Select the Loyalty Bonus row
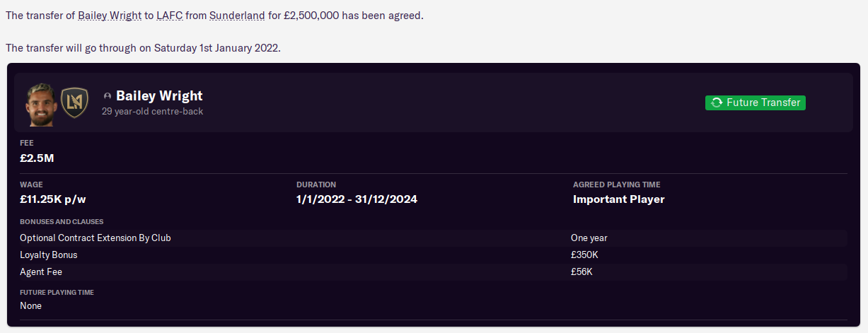The height and width of the screenshot is (333, 868). click(x=433, y=255)
